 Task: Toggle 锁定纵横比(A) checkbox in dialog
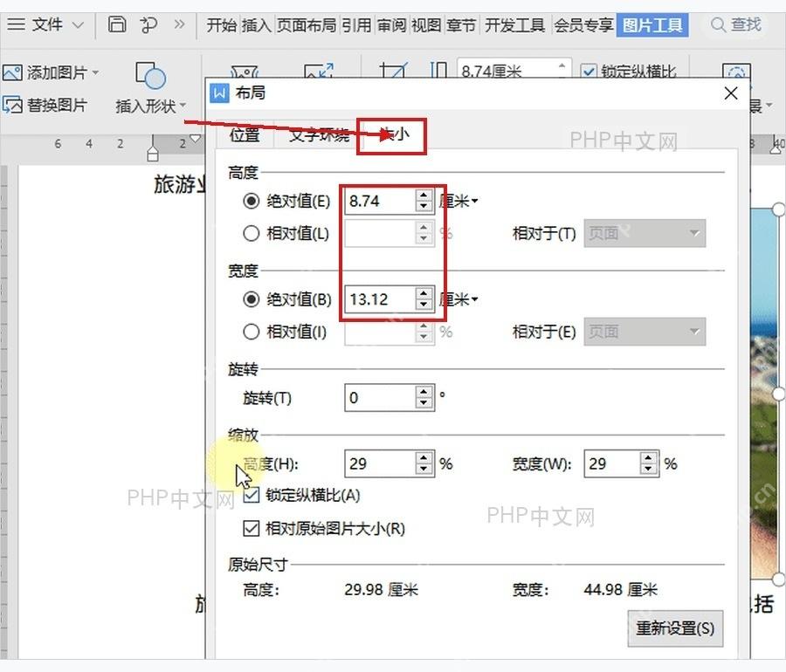tap(252, 495)
